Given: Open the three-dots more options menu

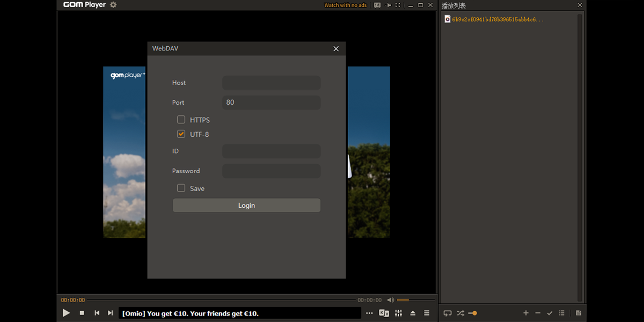Looking at the screenshot, I should tap(369, 313).
